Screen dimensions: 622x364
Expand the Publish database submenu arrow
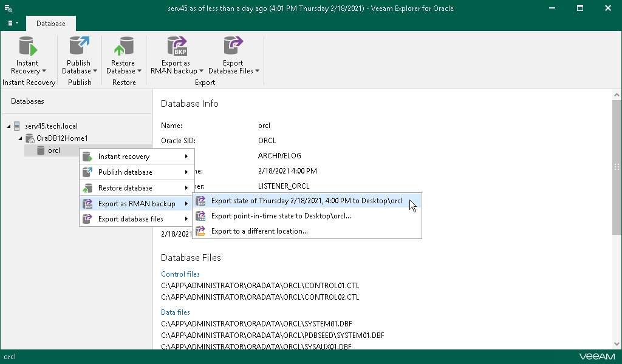click(x=186, y=172)
